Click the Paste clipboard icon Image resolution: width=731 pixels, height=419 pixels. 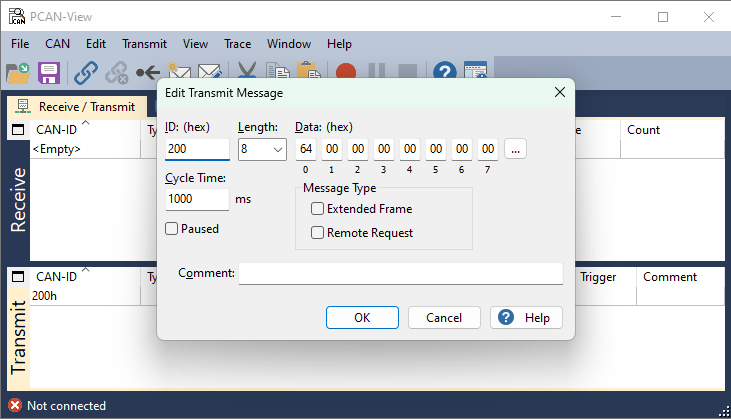(309, 70)
